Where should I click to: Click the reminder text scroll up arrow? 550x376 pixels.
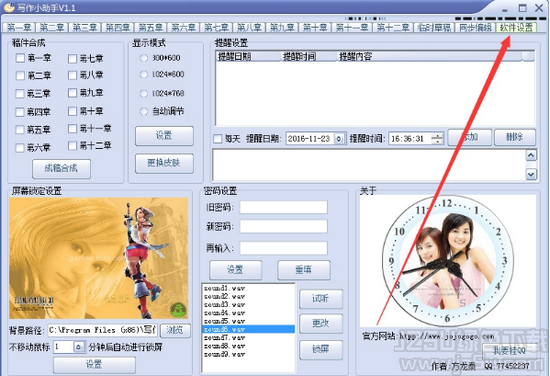point(531,155)
